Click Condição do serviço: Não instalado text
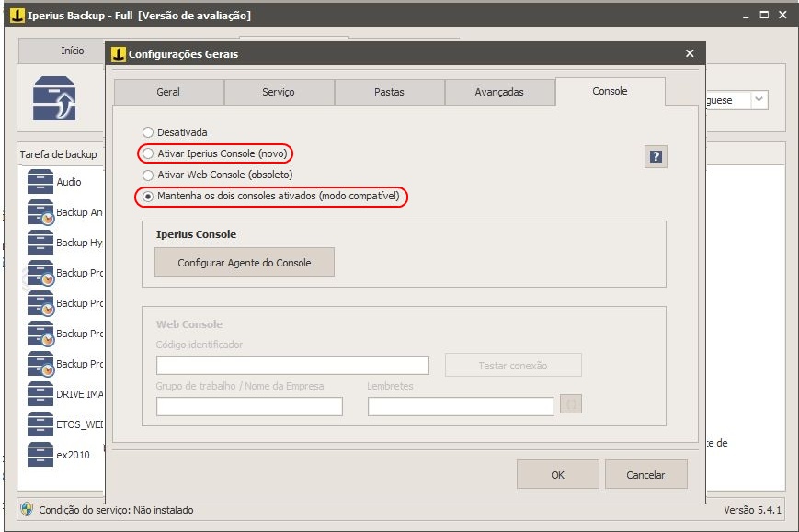This screenshot has width=799, height=532. [x=116, y=510]
